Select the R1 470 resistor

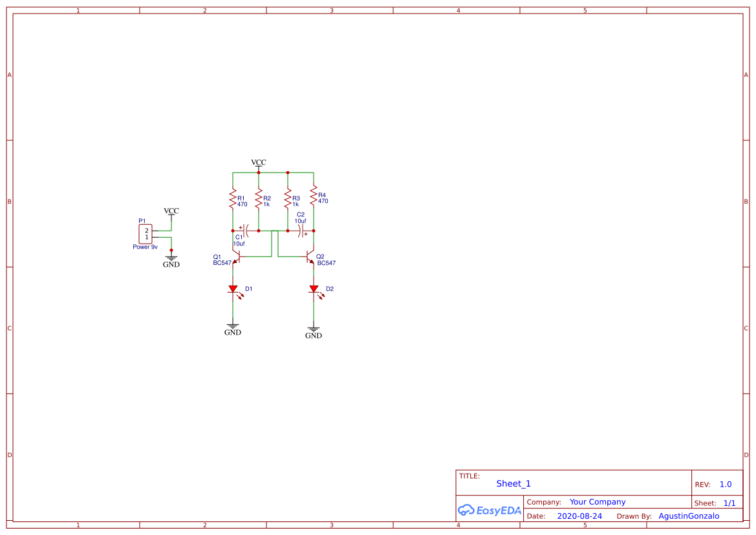click(x=233, y=198)
